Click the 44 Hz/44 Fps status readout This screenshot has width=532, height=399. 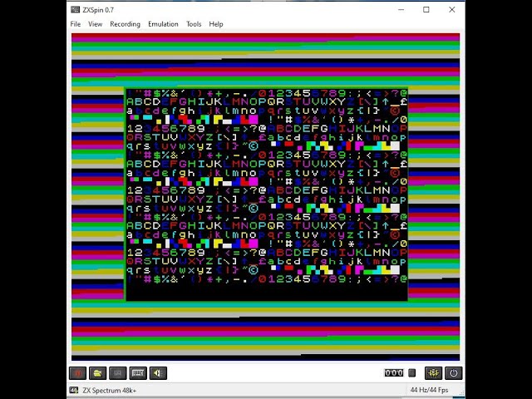point(429,390)
